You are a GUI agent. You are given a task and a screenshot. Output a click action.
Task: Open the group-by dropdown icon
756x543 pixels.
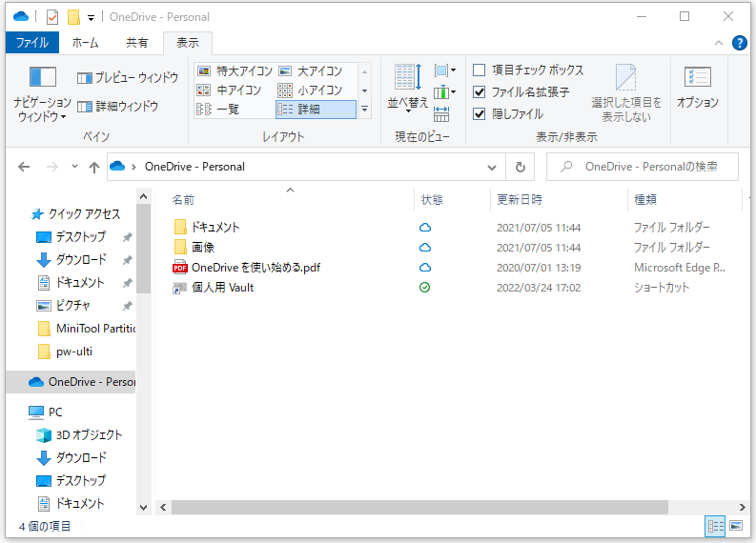point(444,70)
